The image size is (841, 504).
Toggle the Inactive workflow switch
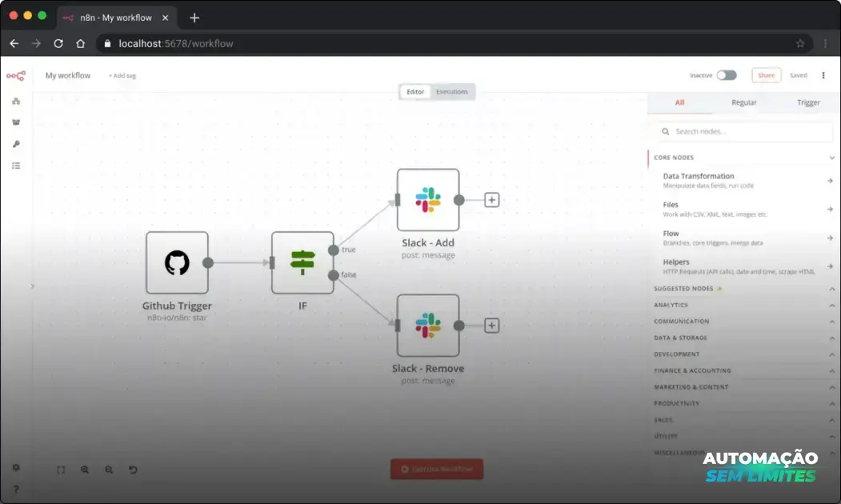coord(727,75)
